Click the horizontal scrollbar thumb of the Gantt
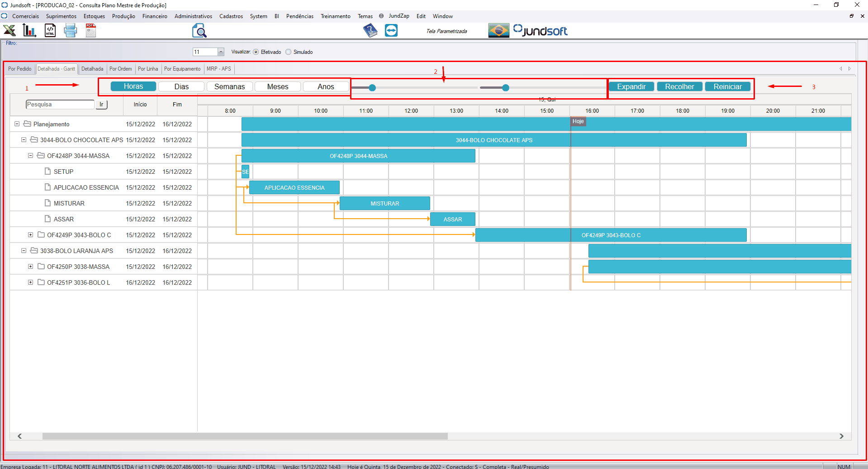868x469 pixels. [245, 436]
